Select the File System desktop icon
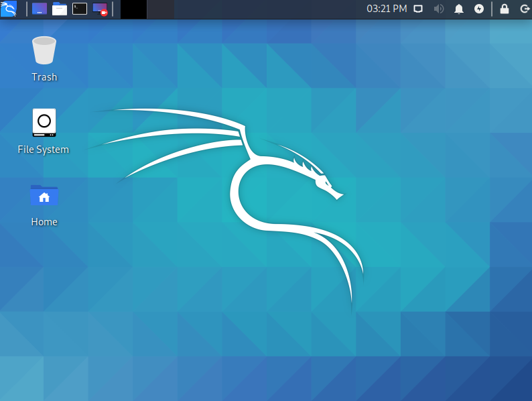 pyautogui.click(x=44, y=123)
